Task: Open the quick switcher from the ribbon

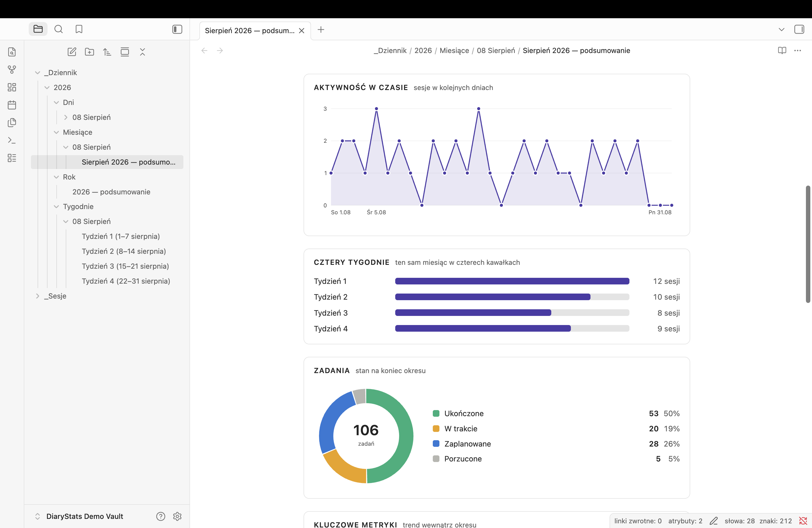Action: [x=12, y=52]
